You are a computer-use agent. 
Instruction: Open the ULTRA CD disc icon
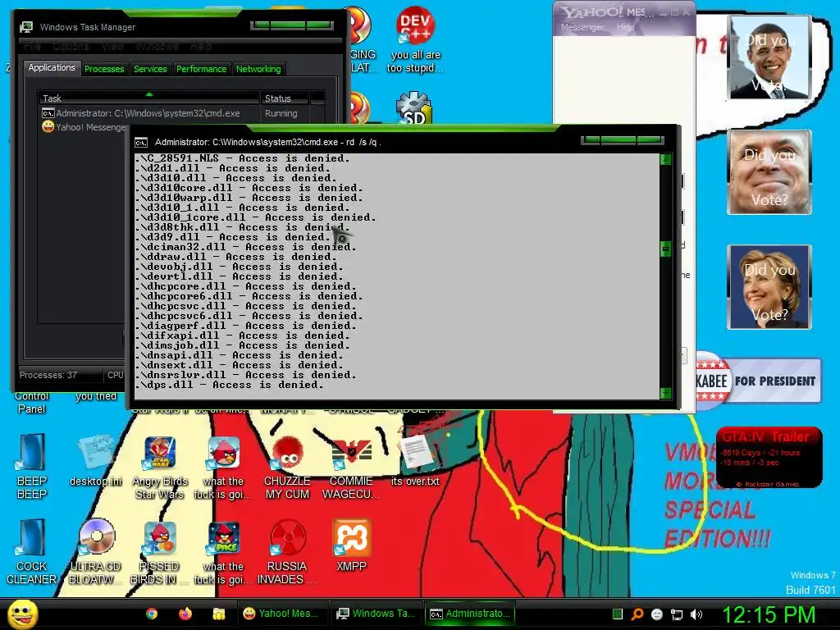pyautogui.click(x=96, y=552)
